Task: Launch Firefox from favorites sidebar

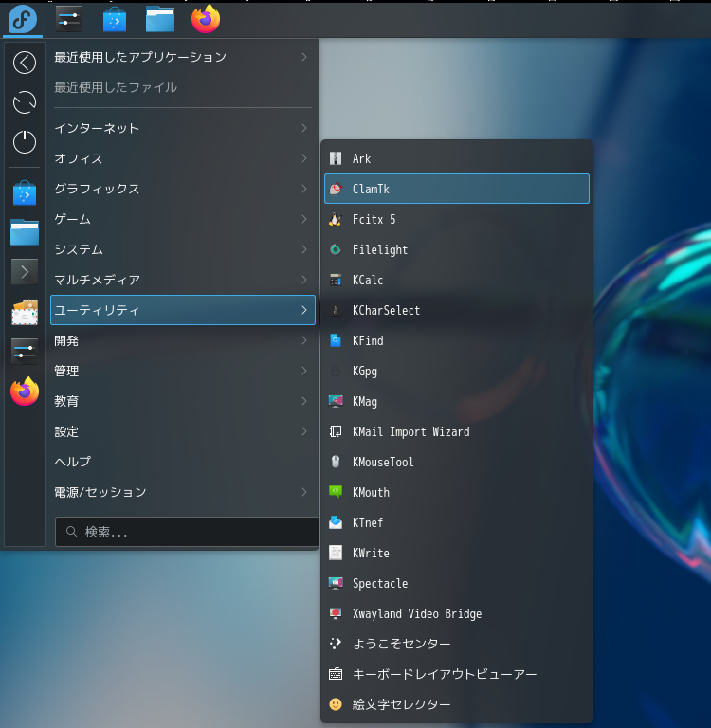Action: point(25,391)
